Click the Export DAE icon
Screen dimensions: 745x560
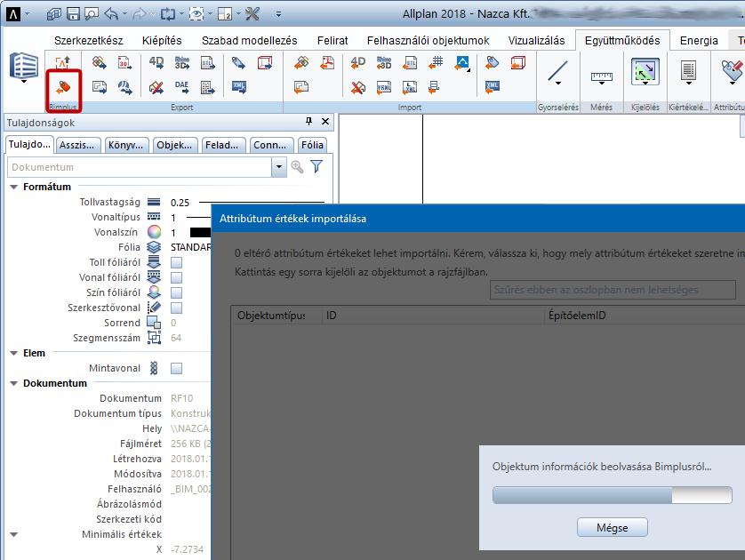pos(182,87)
